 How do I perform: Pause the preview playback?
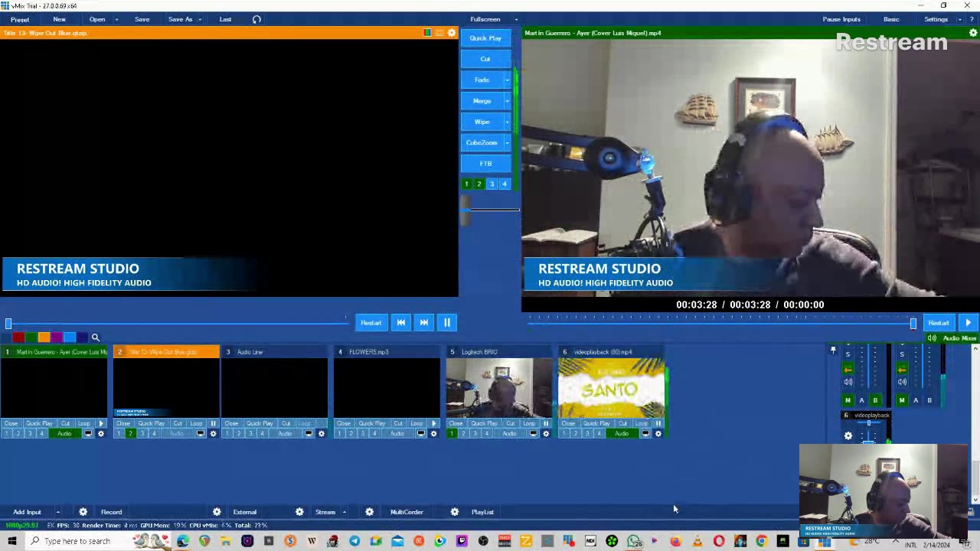click(x=447, y=323)
